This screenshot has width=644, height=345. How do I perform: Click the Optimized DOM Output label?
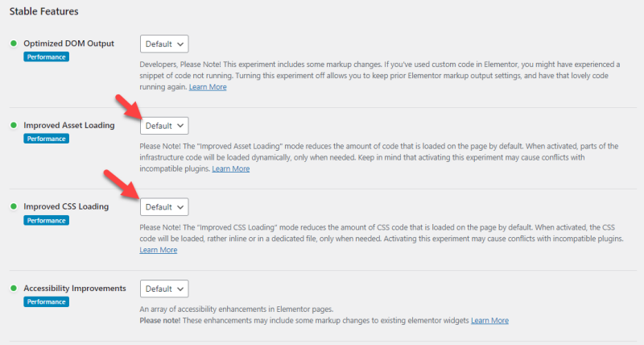(68, 44)
